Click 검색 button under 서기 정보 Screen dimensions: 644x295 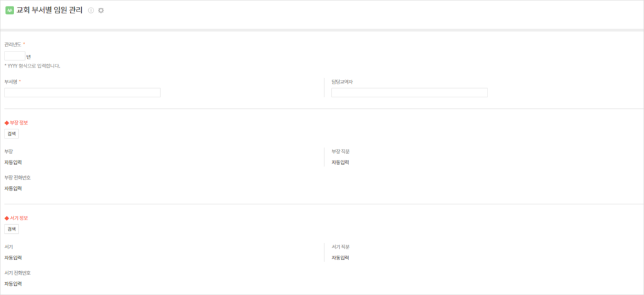click(12, 229)
